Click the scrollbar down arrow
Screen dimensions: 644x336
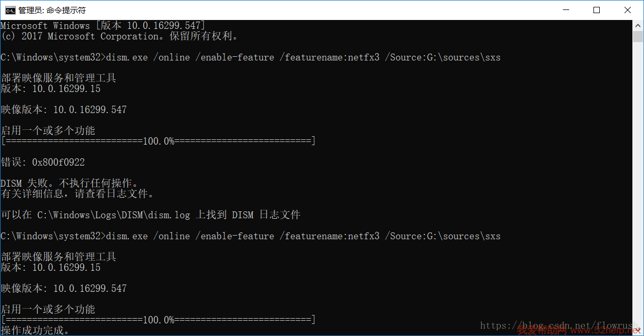[x=638, y=331]
